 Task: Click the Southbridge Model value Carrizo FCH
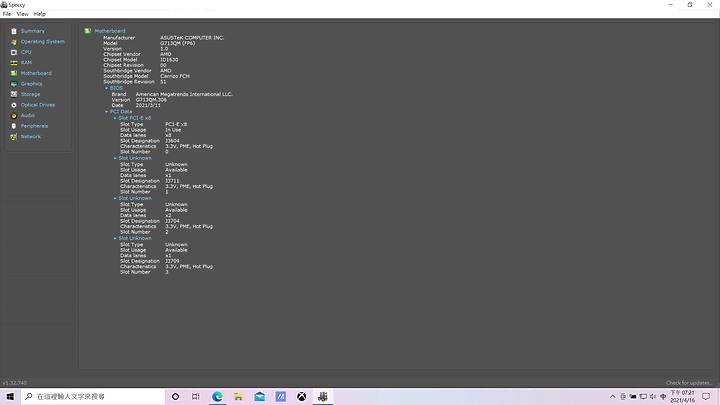174,76
